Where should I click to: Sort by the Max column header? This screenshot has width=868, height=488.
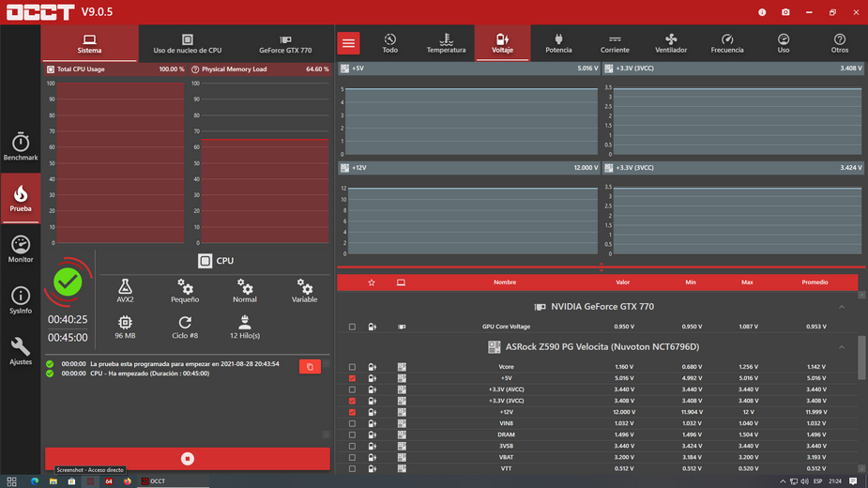click(x=747, y=282)
